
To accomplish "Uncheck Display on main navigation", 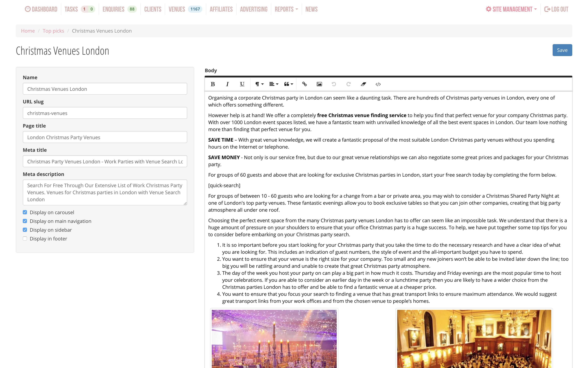I will 25,221.
